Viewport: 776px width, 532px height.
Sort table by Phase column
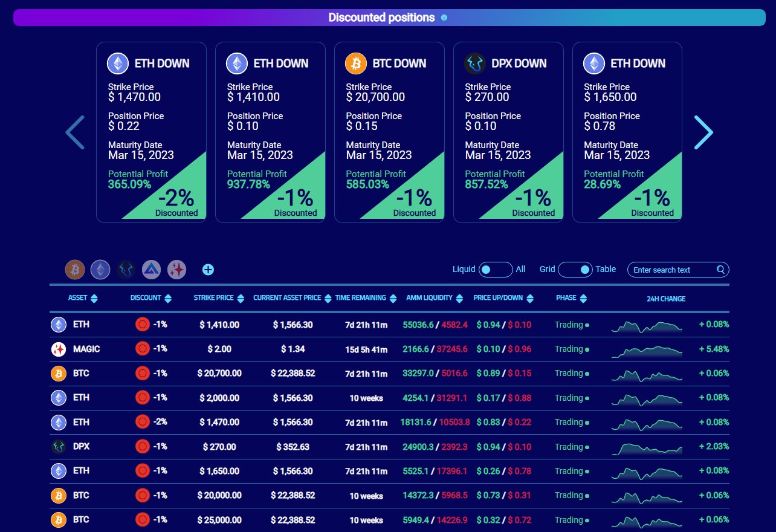tap(571, 298)
